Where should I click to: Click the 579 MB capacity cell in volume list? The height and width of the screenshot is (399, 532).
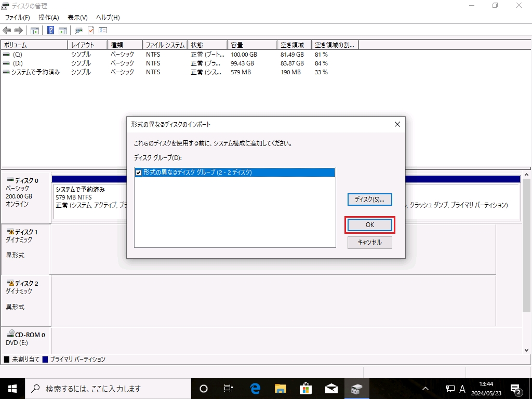pyautogui.click(x=241, y=72)
